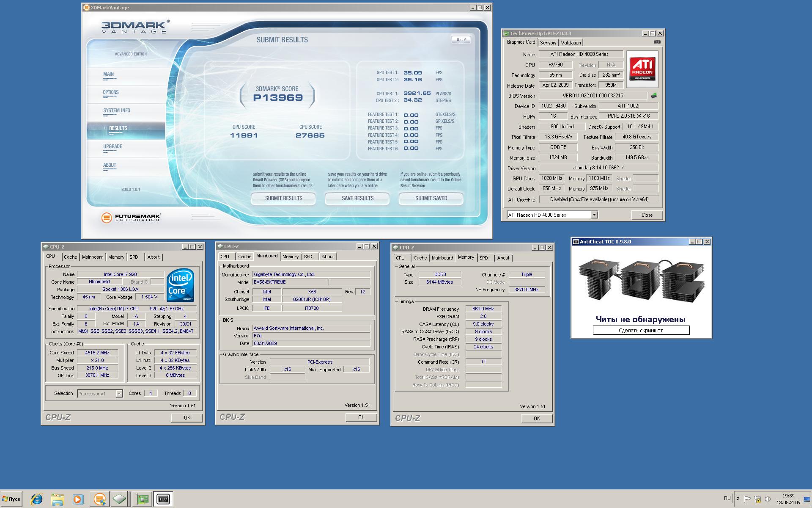Switch to Validation tab in GPU-Z
This screenshot has width=812, height=508.
click(571, 43)
